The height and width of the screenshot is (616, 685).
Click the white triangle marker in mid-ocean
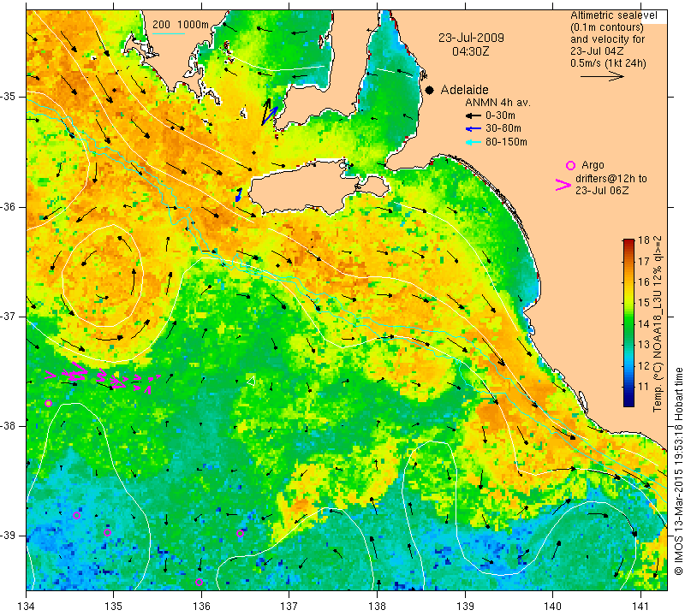pos(251,381)
